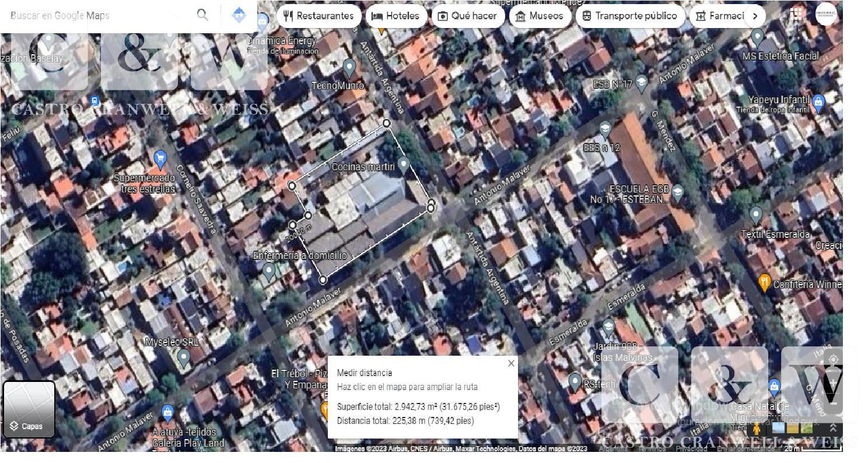
Task: Click the Escuela EGB No 17 school pin
Action: point(677,193)
